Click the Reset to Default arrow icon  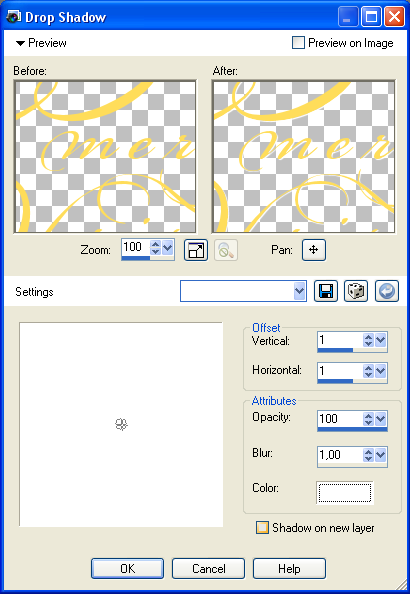pyautogui.click(x=387, y=291)
